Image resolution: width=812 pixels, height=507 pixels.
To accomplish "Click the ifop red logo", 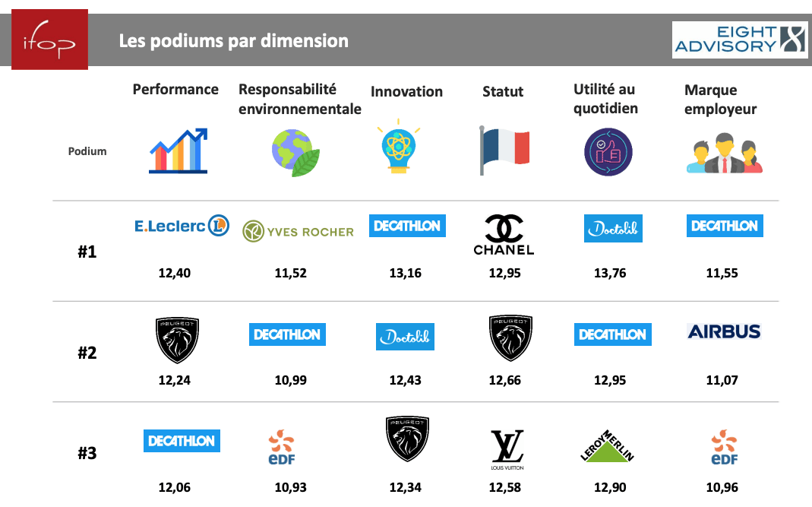I will click(49, 40).
